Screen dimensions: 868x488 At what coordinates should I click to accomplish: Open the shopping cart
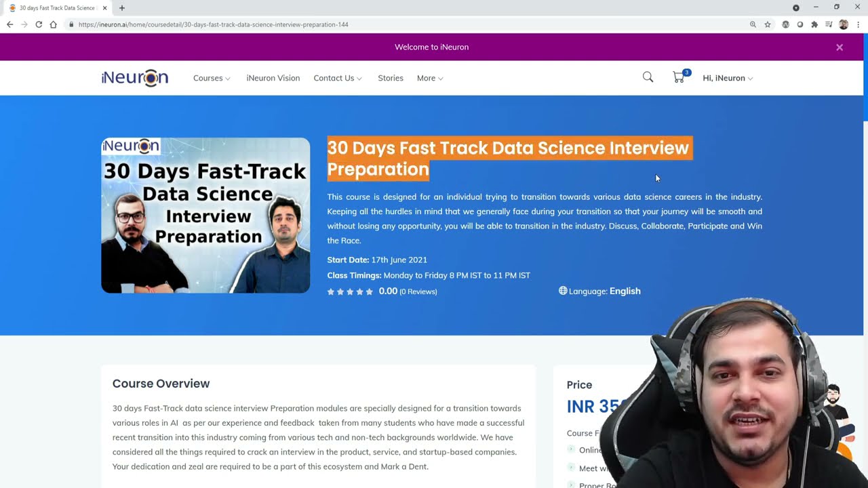[x=680, y=77]
